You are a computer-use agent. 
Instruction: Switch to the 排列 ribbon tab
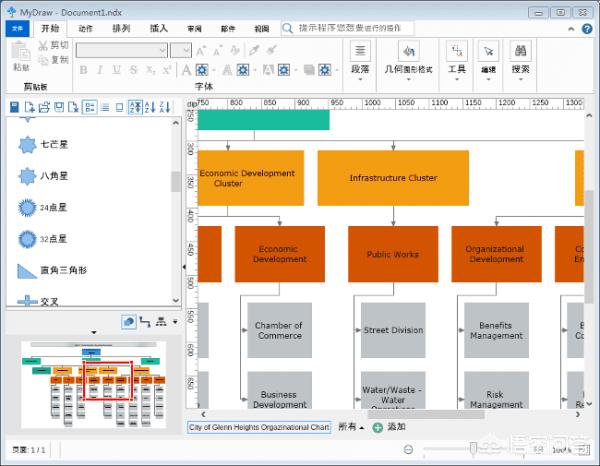click(121, 29)
